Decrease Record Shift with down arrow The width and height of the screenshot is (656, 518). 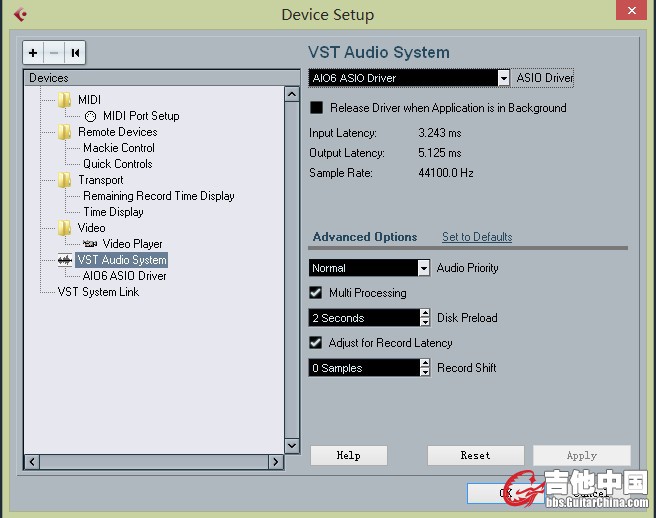click(425, 372)
